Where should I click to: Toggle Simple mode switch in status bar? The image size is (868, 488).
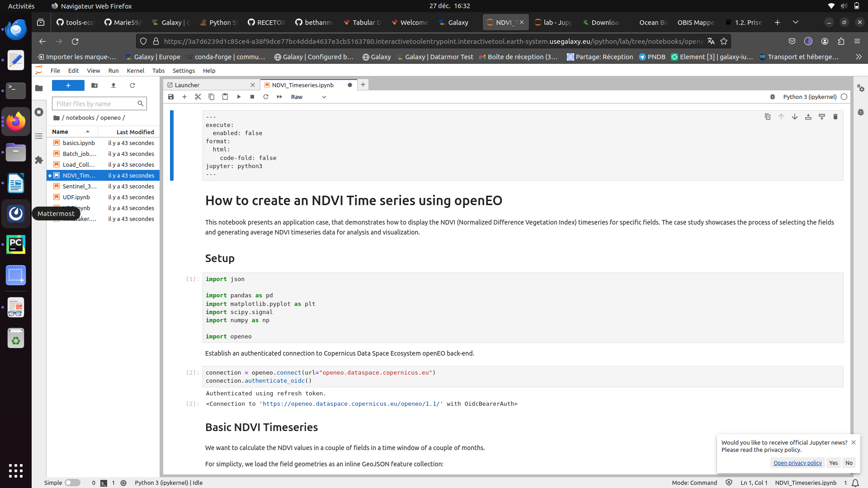(72, 483)
